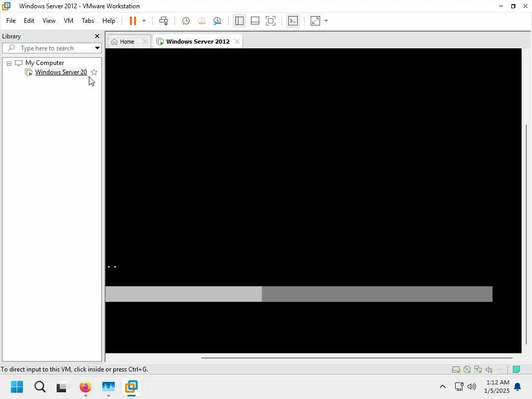Collapse the My Computer tree node
Image resolution: width=532 pixels, height=399 pixels.
(9, 63)
